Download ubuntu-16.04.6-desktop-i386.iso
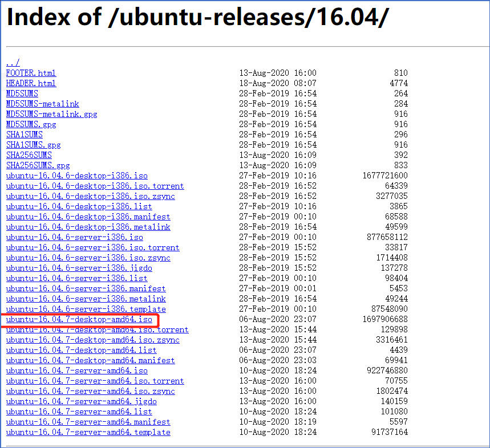Image resolution: width=490 pixels, height=448 pixels. [x=76, y=176]
